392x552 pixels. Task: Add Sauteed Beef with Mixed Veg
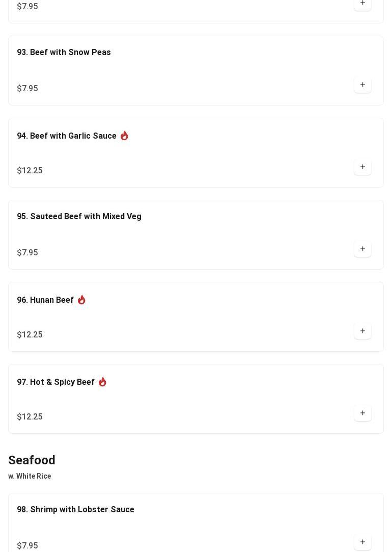362,249
